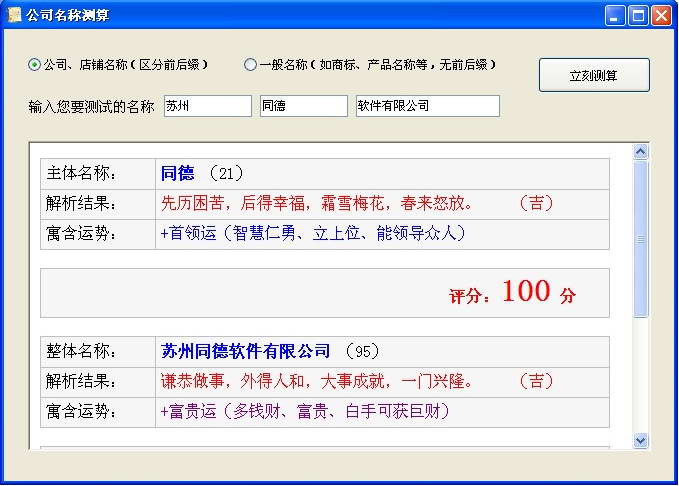Click the red 100 score value
The height and width of the screenshot is (486, 679).
pos(527,291)
